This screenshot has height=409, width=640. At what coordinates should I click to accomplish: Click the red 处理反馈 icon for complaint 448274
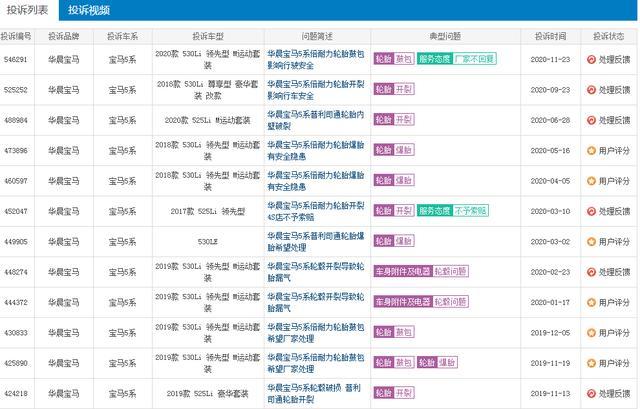click(591, 272)
